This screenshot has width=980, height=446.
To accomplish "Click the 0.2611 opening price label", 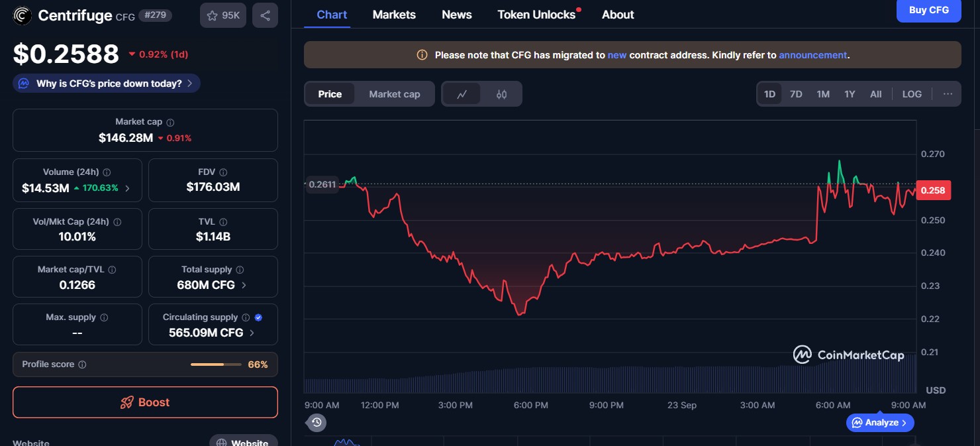I will pos(322,184).
